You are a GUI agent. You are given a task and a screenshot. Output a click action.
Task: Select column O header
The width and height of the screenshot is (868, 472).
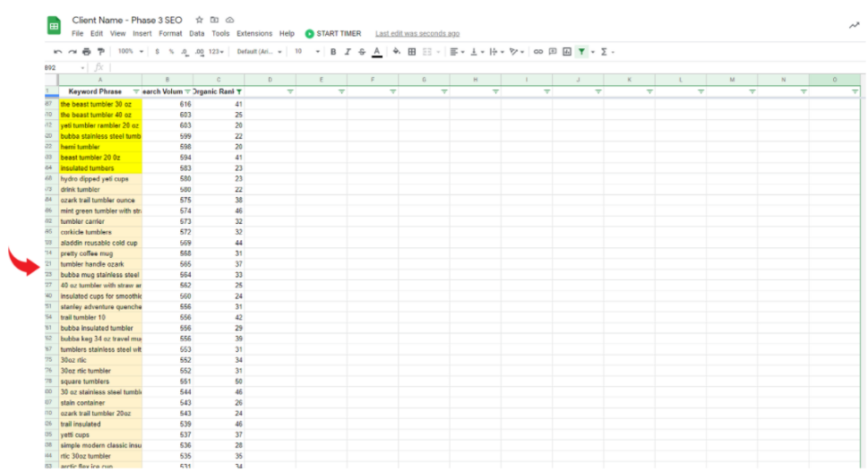click(834, 81)
